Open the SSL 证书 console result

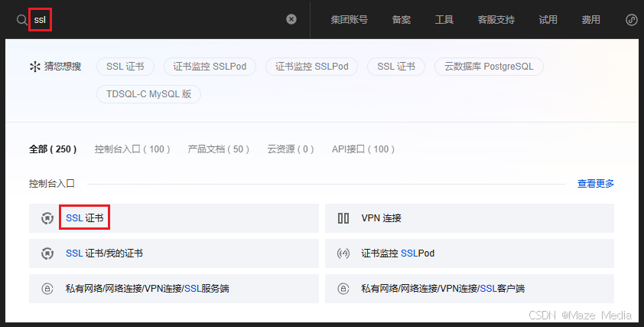[x=174, y=218]
